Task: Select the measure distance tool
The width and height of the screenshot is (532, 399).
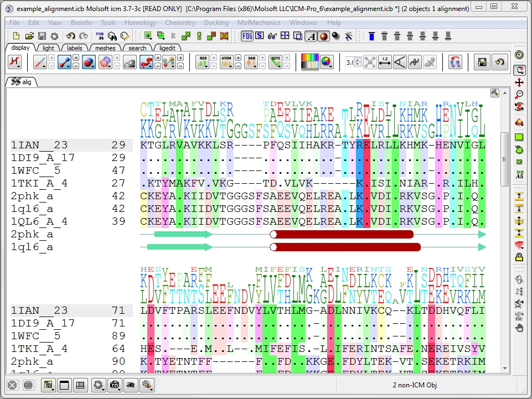Action: pos(385,62)
